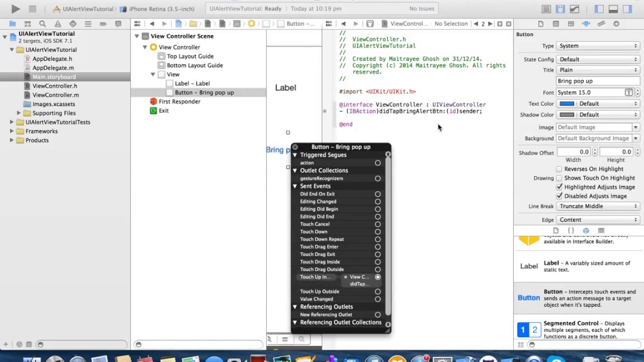Open the Issue navigator warning icon
Viewport: 644px width, 362px height.
(x=58, y=24)
